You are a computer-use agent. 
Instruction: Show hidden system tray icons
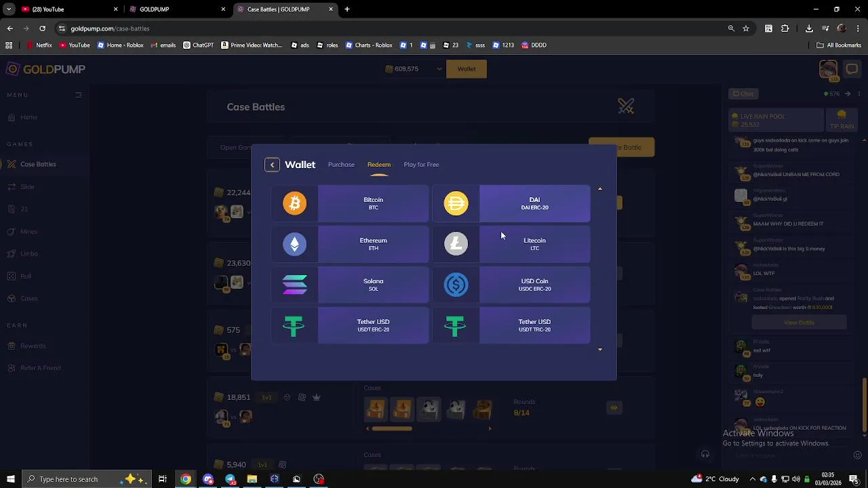click(753, 479)
